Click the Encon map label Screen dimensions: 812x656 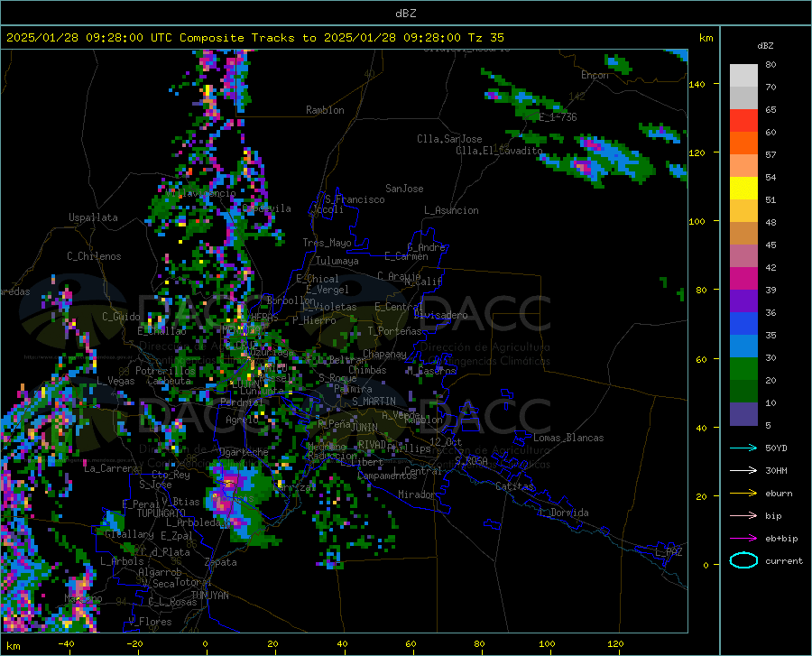595,75
